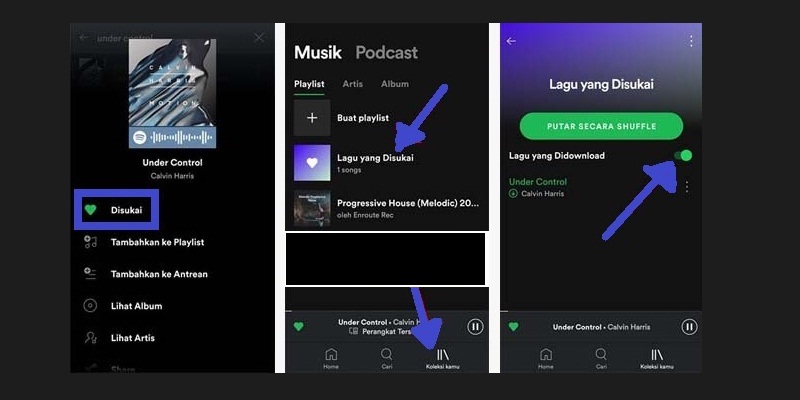Open Lihat Album disc icon
This screenshot has width=800, height=400.
click(90, 306)
